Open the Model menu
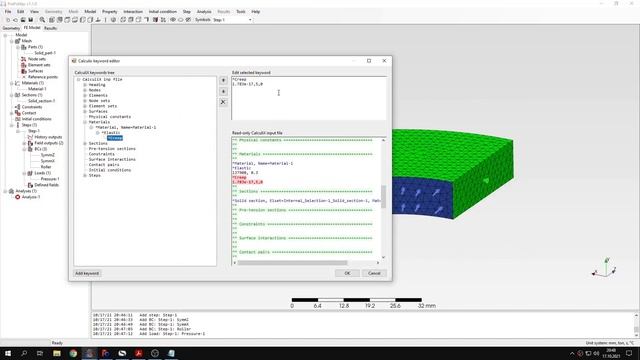The width and height of the screenshot is (640, 360). coord(90,11)
